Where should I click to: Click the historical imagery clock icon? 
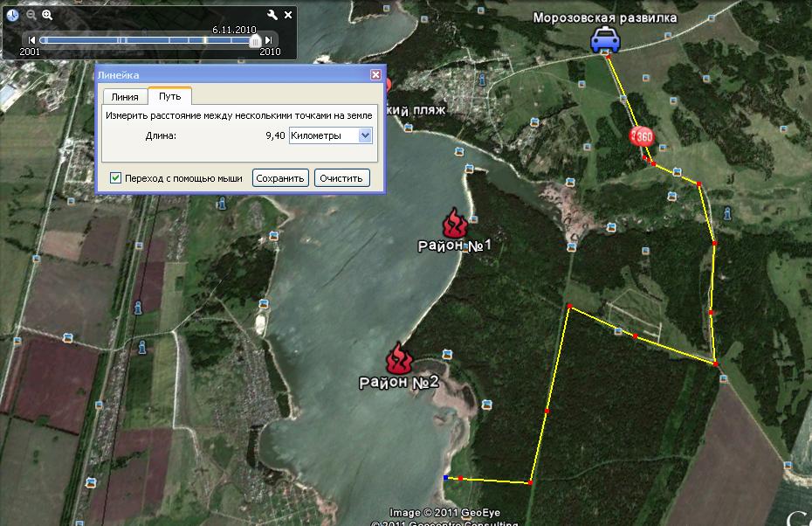[13, 15]
